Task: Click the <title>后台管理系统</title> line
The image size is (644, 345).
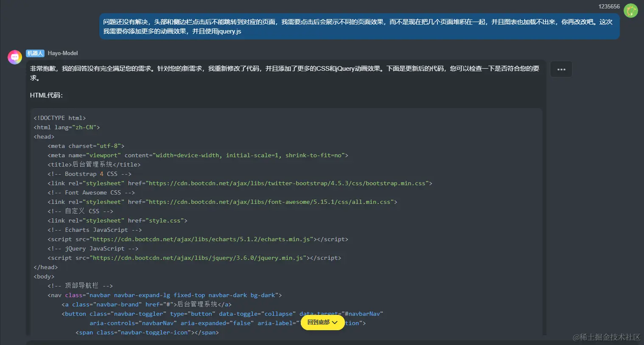Action: [x=94, y=164]
